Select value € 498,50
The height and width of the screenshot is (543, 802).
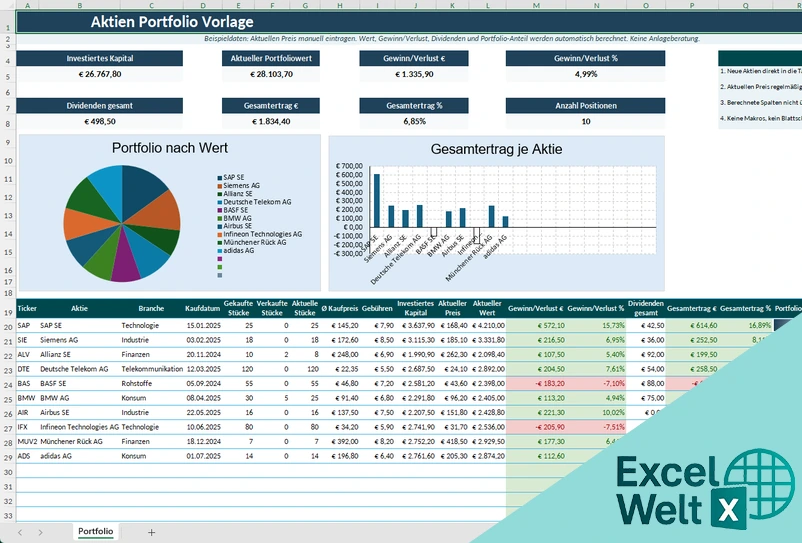pyautogui.click(x=99, y=122)
